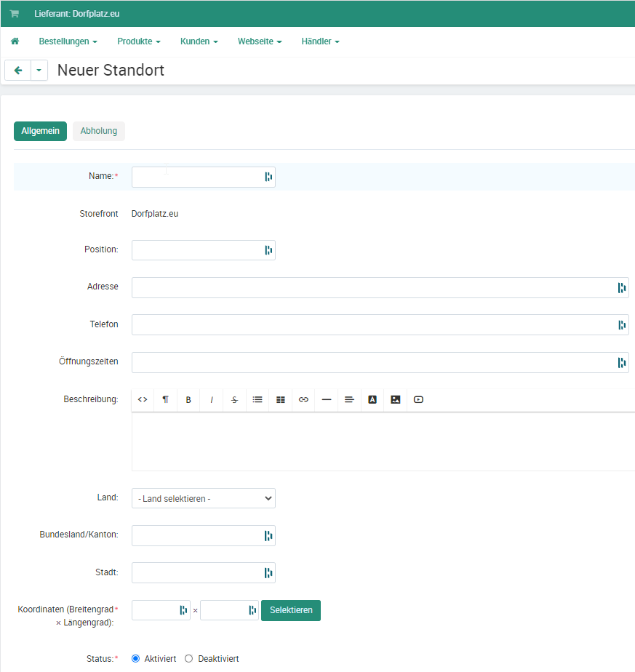Image resolution: width=635 pixels, height=672 pixels.
Task: Insert a table in editor
Action: click(281, 399)
